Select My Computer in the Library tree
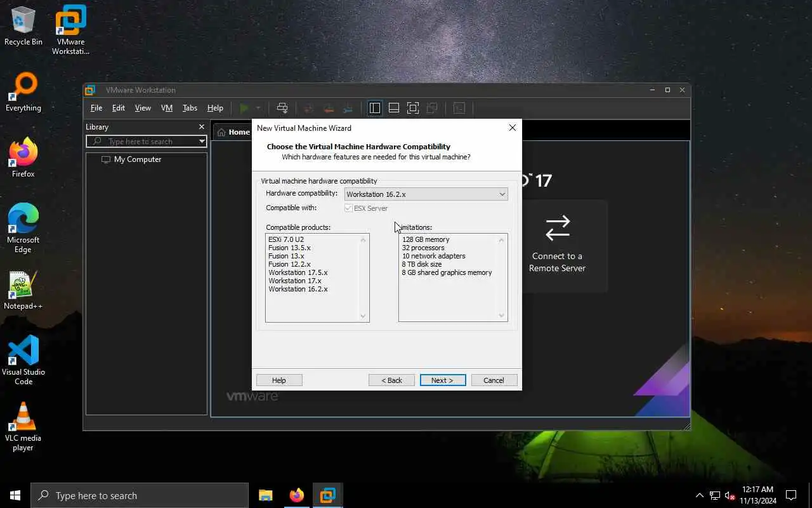The image size is (812, 508). coord(137,159)
